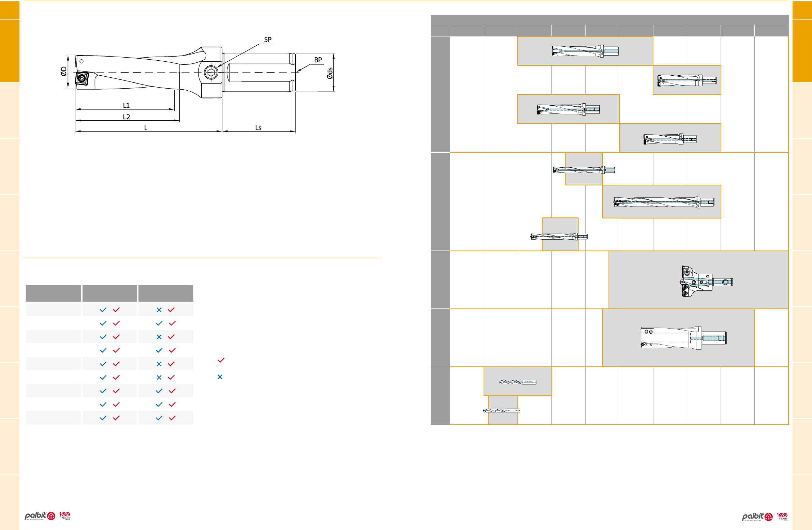Select the multi-insert cartridge drill head image
Image resolution: width=812 pixels, height=530 pixels.
[x=707, y=282]
